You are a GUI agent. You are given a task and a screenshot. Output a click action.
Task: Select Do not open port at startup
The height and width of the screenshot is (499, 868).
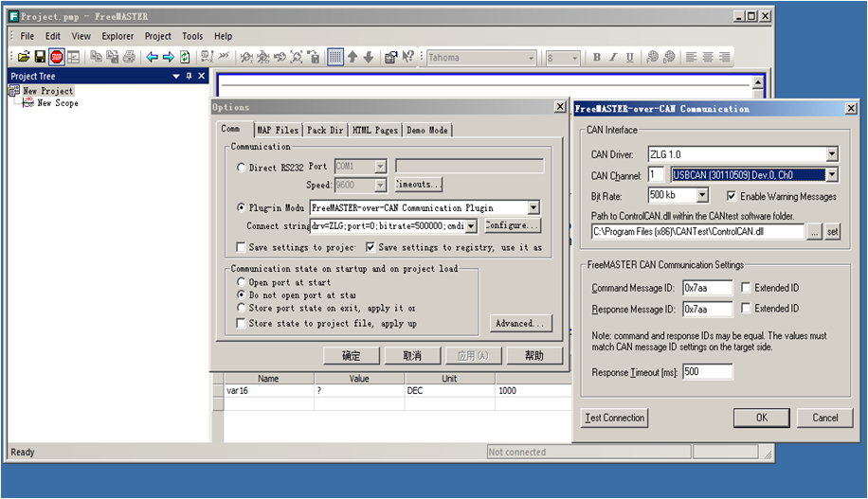[241, 294]
